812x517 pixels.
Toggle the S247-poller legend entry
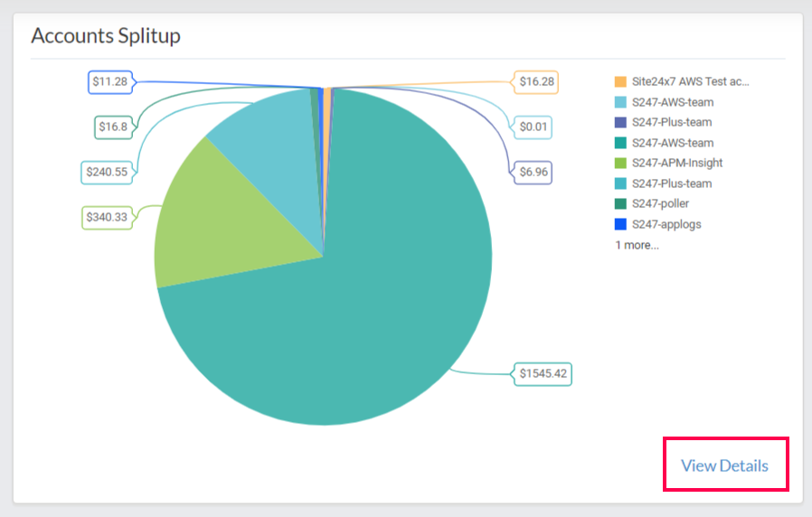(660, 203)
